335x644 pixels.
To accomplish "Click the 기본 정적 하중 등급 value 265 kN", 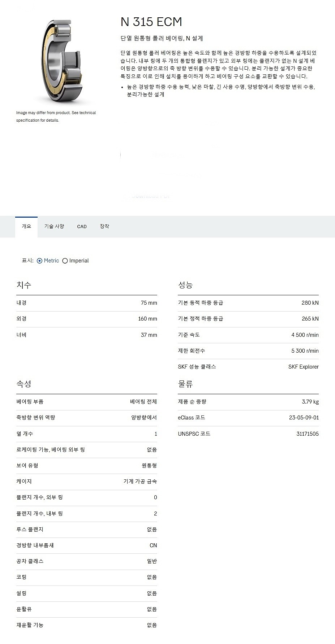I will (x=310, y=319).
